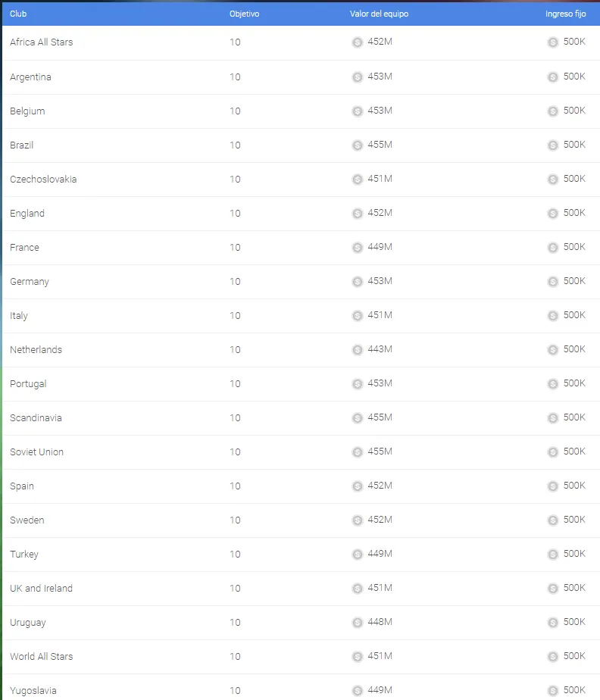Click Germany's objective value of 10

click(235, 282)
